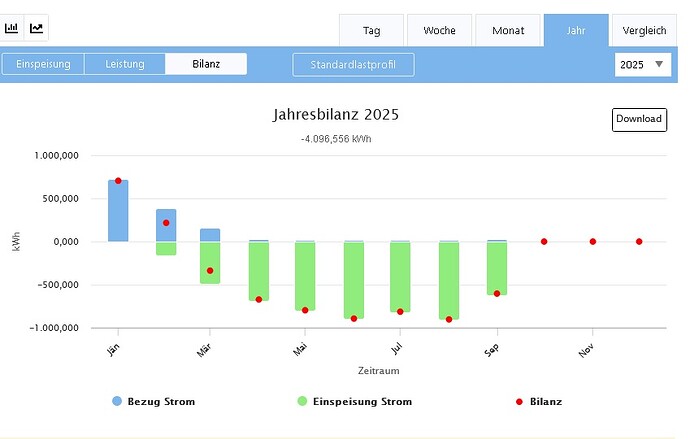Select the Leistung view

click(125, 64)
